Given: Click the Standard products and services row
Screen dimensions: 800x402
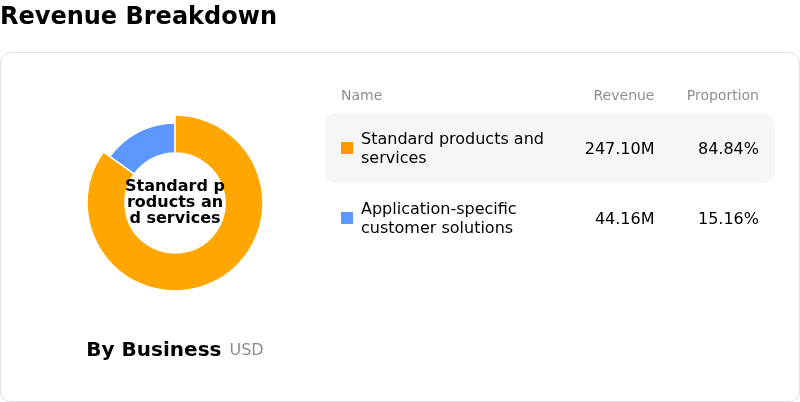Looking at the screenshot, I should point(550,148).
